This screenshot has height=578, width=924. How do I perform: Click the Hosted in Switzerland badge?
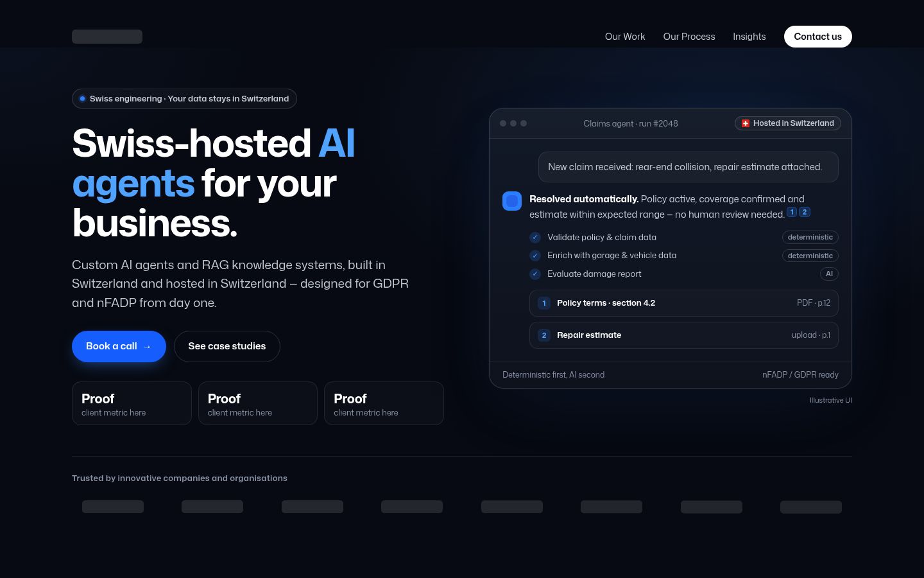788,123
